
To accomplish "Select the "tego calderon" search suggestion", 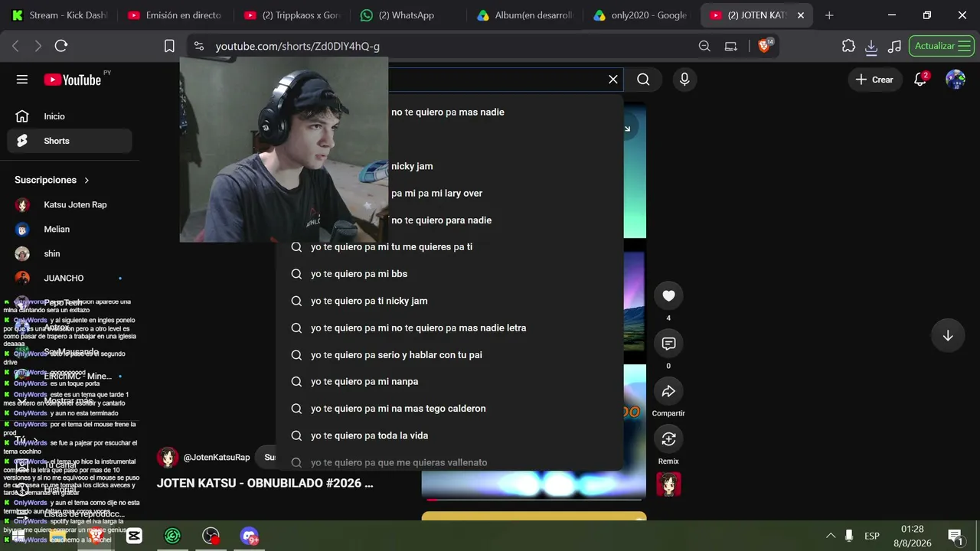I will click(449, 409).
